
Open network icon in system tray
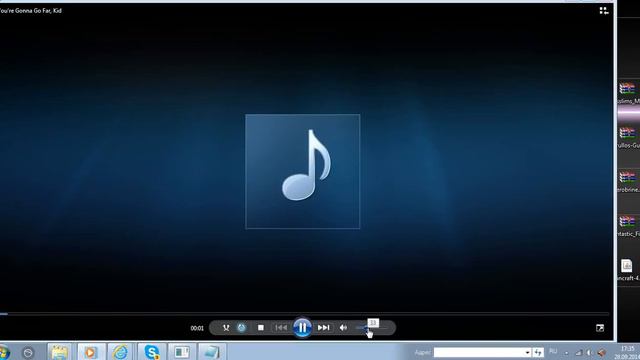pyautogui.click(x=579, y=352)
